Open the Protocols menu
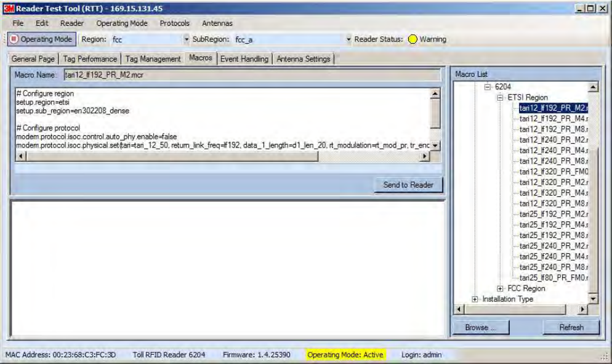The height and width of the screenshot is (364, 612). [174, 23]
